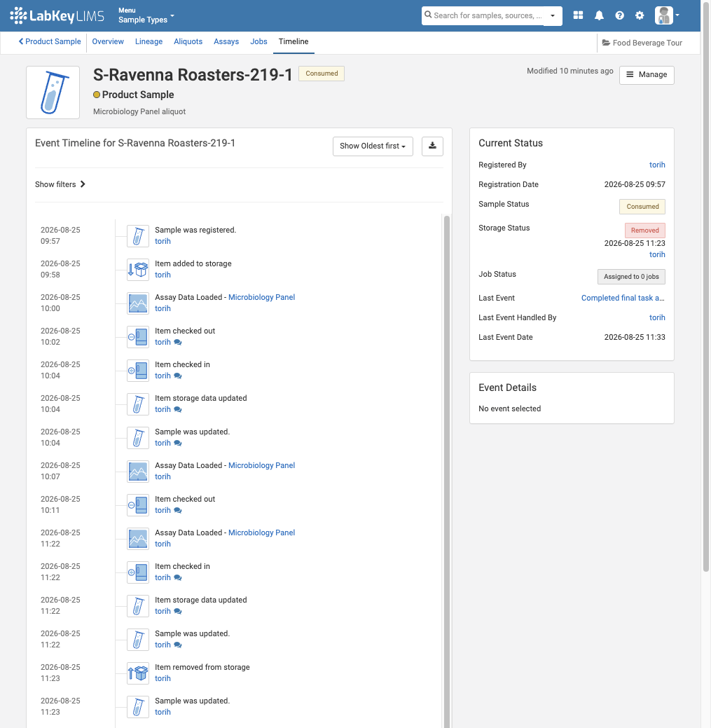
Task: Click the large sample test tube thumbnail
Action: 53,92
